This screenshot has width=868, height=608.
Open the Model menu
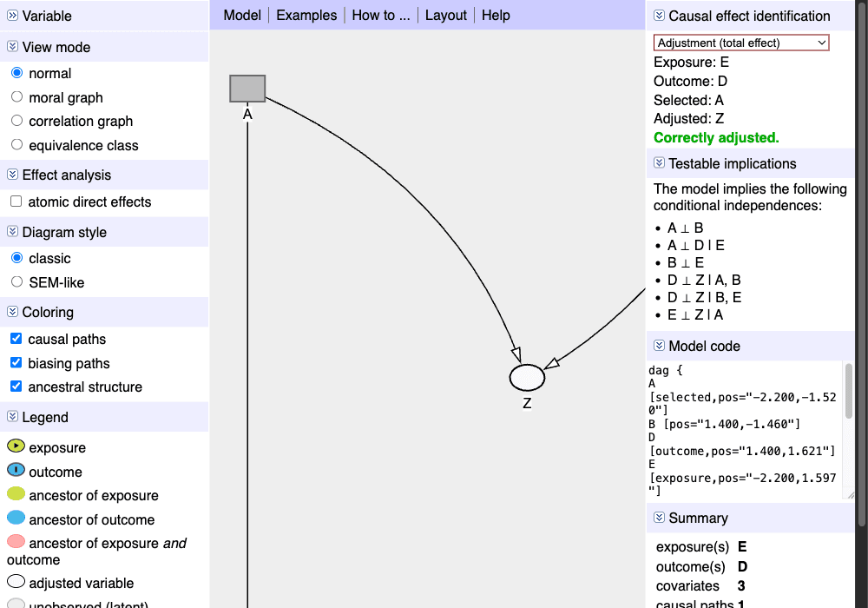point(242,15)
